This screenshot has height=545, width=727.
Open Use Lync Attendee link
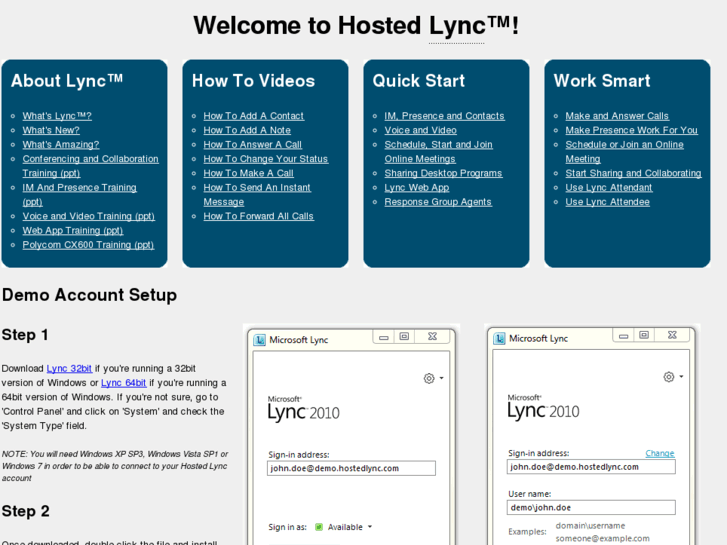point(607,202)
